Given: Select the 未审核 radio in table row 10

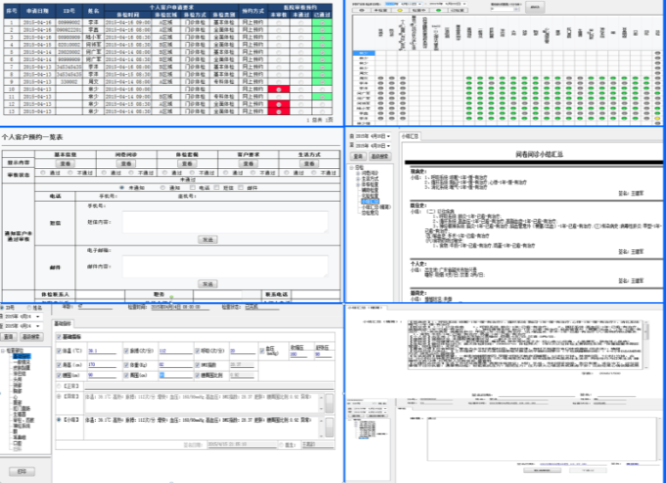Looking at the screenshot, I should click(x=279, y=90).
